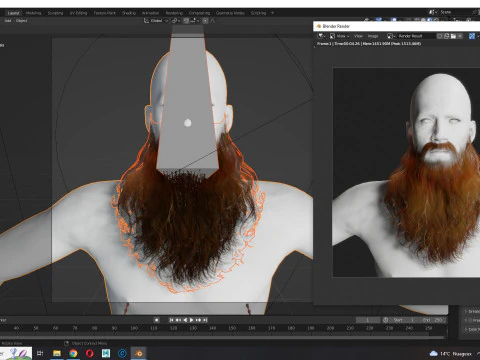The image size is (480, 360).
Task: Toggle the fake user shield icon in Render window
Action: (440, 36)
